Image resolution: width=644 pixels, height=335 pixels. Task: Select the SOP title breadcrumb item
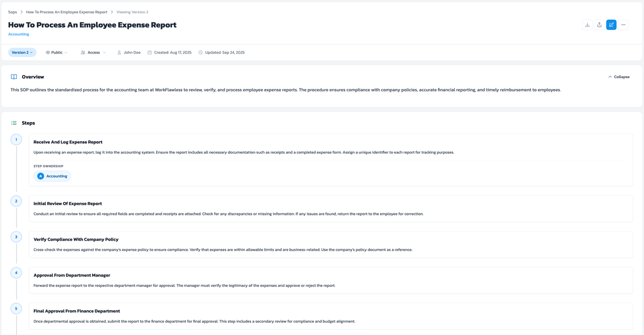[67, 12]
